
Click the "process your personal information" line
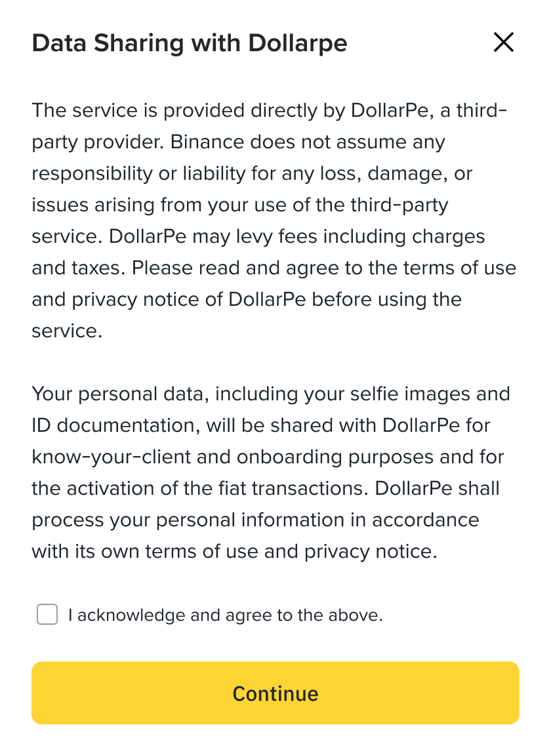click(255, 520)
